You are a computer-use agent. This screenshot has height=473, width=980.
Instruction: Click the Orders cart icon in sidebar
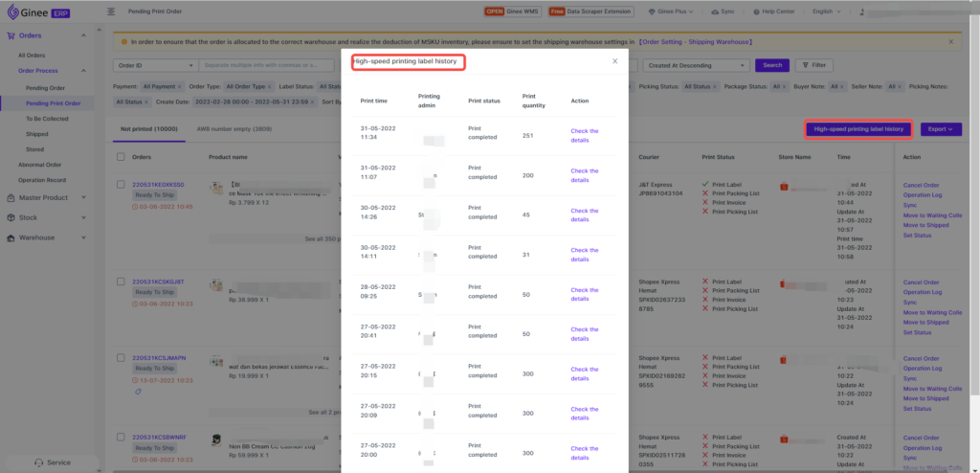(11, 35)
